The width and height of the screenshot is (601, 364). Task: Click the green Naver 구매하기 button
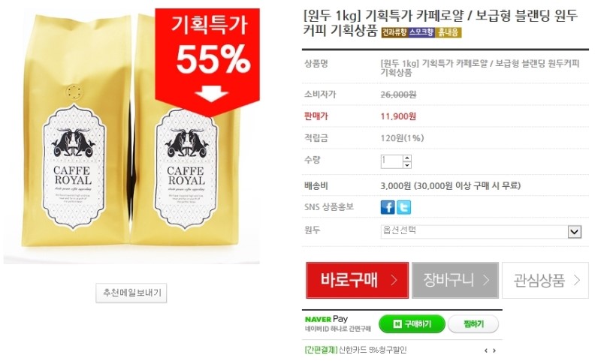point(412,324)
